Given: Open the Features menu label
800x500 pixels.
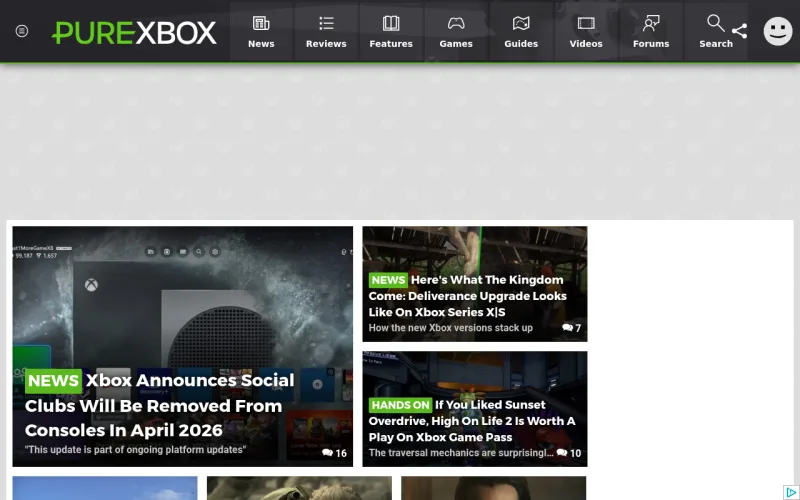Looking at the screenshot, I should coord(391,44).
